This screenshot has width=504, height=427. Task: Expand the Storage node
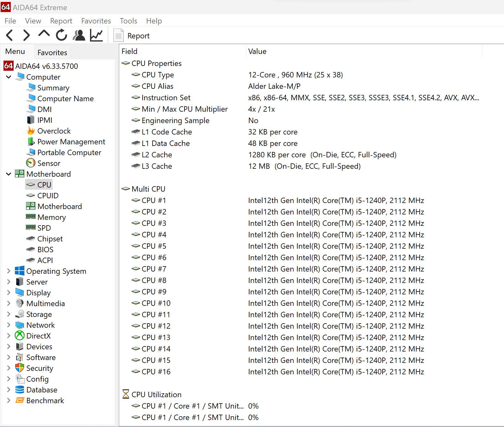click(x=9, y=314)
